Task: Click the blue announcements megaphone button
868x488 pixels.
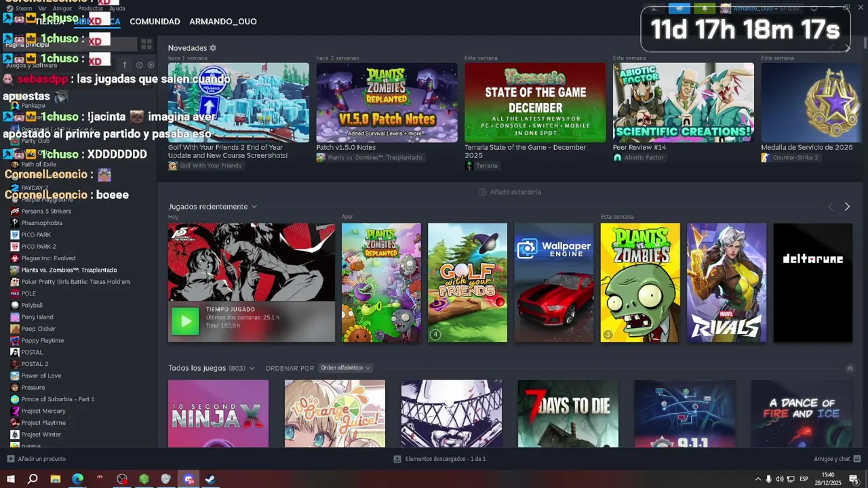Action: (679, 9)
